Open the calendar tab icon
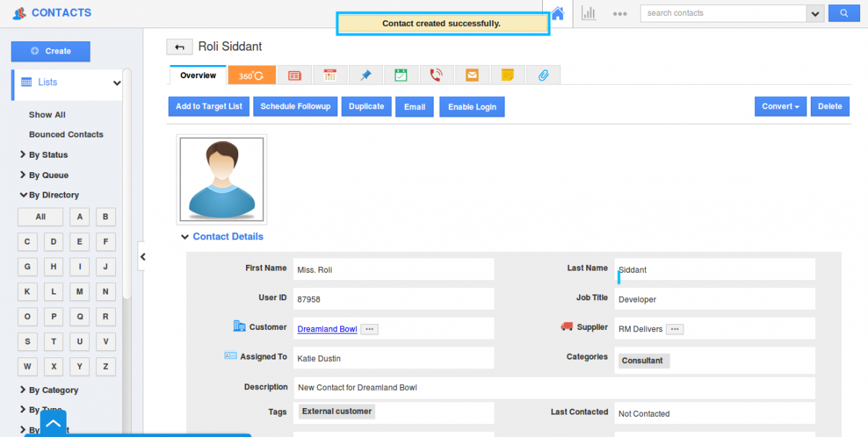Viewport: 868px width, 437px height. pyautogui.click(x=330, y=75)
